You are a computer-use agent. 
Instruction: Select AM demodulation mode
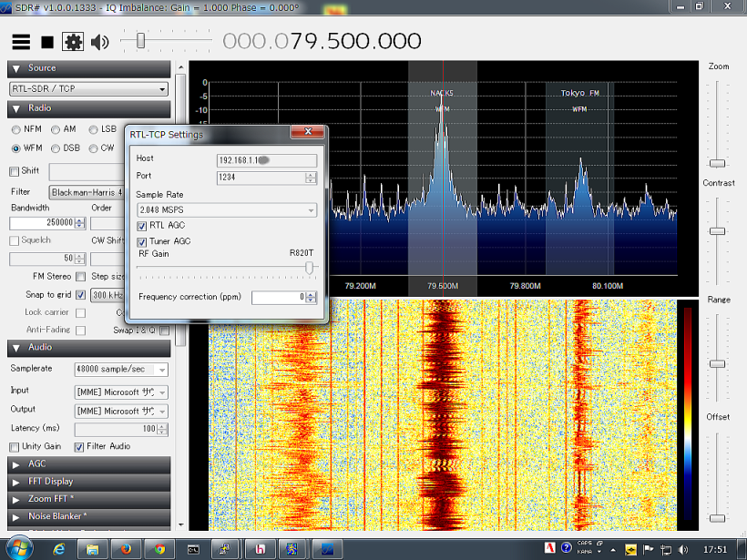click(56, 129)
